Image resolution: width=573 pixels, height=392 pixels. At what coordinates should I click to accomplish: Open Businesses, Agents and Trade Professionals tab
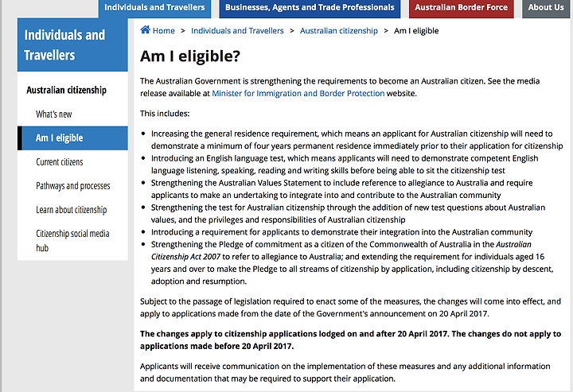pyautogui.click(x=310, y=8)
